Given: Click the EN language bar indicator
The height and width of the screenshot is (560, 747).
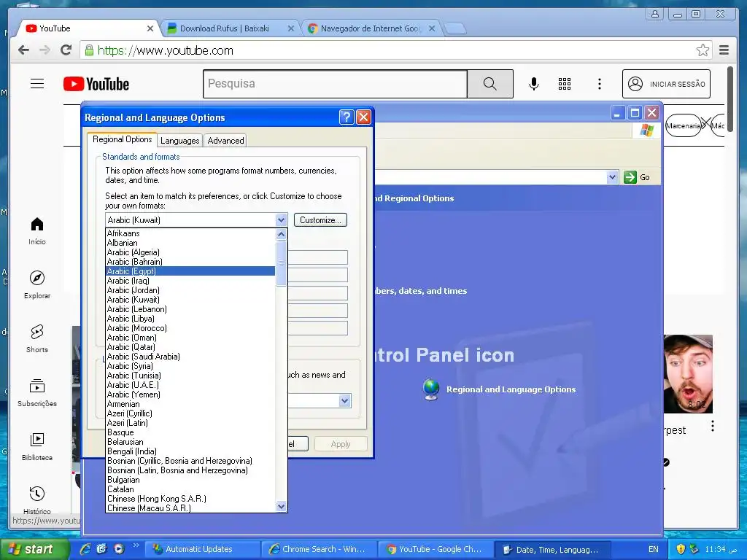Looking at the screenshot, I should pyautogui.click(x=654, y=549).
